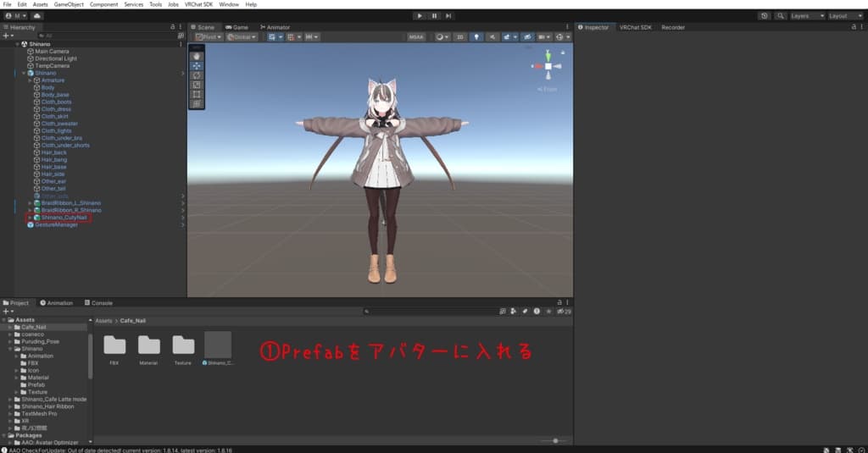
Task: Open the cloud services icon
Action: tap(36, 16)
